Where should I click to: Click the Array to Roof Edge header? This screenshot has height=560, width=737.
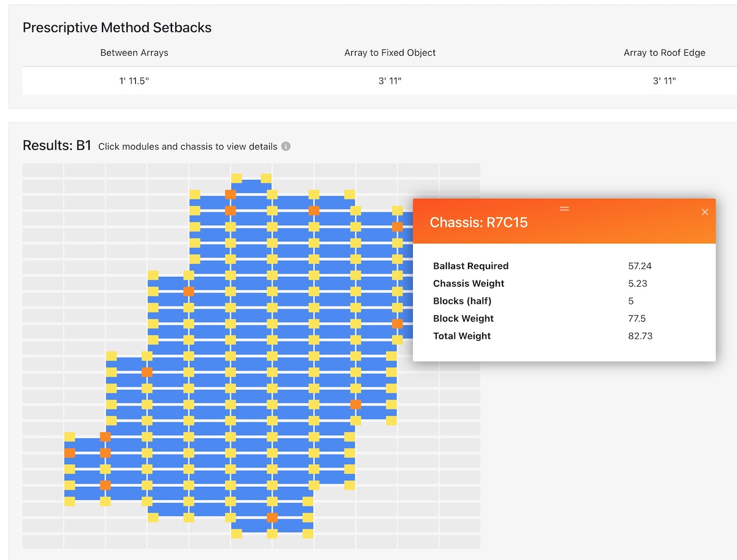pyautogui.click(x=664, y=53)
